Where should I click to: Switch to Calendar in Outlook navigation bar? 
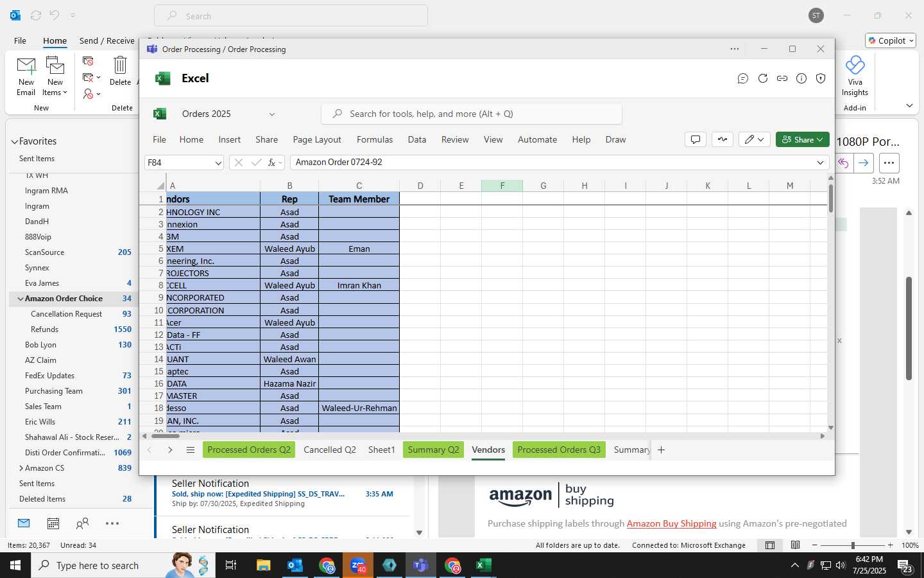click(53, 523)
